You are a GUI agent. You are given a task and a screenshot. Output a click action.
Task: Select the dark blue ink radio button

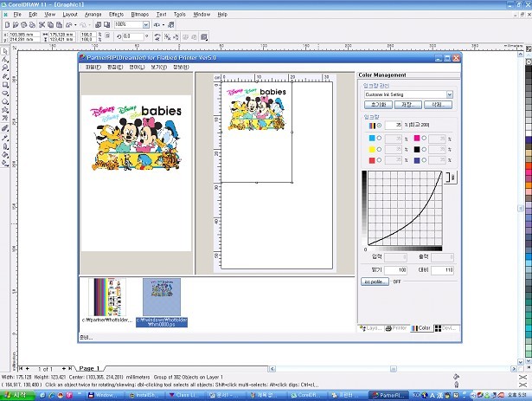pyautogui.click(x=424, y=160)
